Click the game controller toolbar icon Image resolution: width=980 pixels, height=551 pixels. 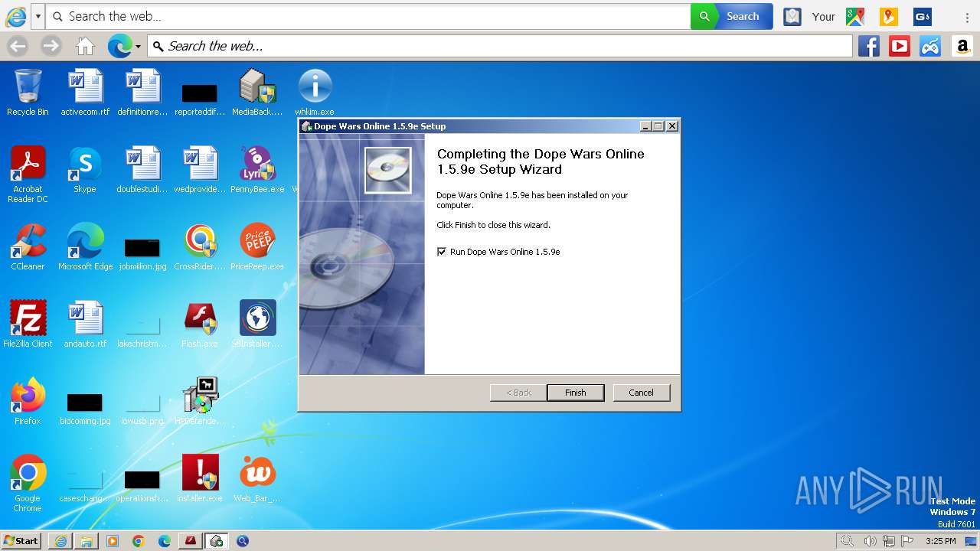930,46
